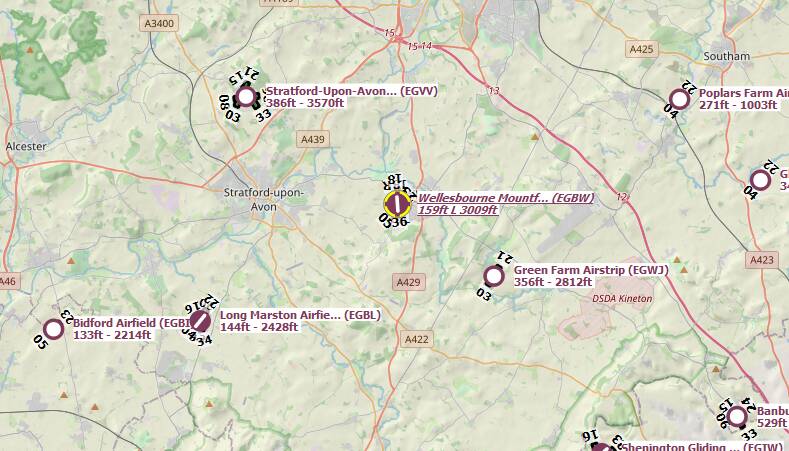Screen dimensions: 789x451
Task: Click the Bidford Airfield label text
Action: 131,323
